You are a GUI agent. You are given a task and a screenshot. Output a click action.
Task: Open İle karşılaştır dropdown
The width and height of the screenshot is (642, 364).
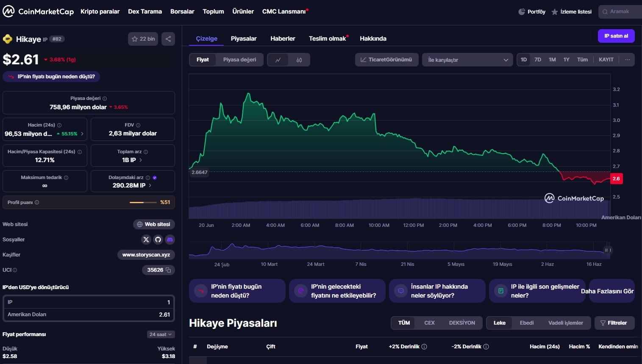pyautogui.click(x=468, y=60)
